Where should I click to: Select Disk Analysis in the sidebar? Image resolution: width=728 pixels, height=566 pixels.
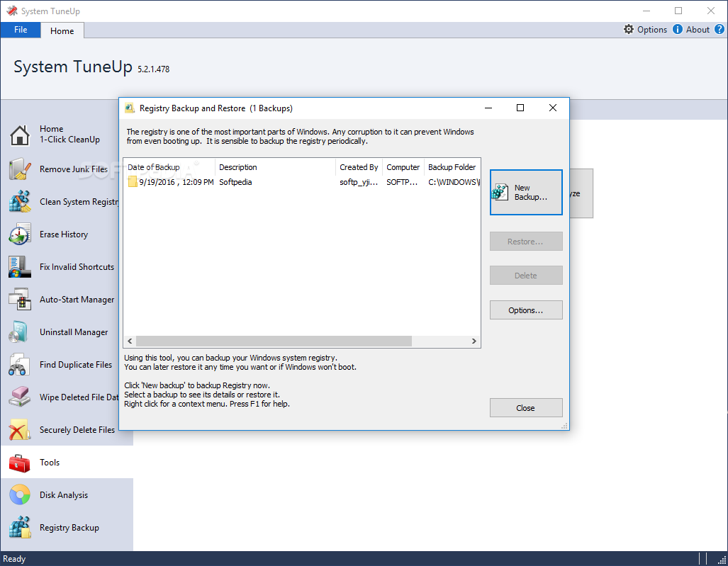click(x=67, y=495)
